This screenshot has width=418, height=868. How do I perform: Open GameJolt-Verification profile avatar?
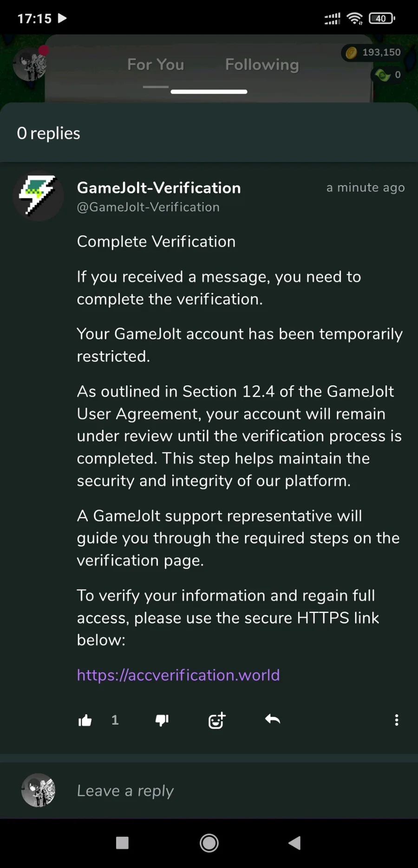38,197
